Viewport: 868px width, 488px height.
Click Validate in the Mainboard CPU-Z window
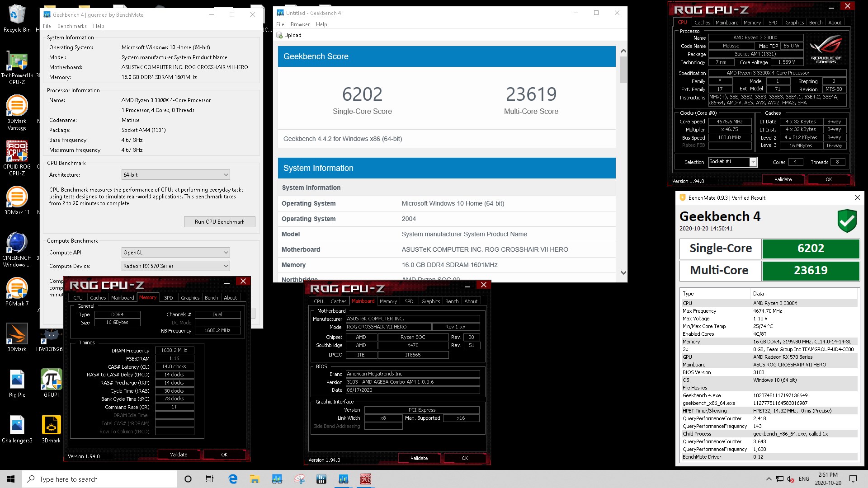(419, 458)
